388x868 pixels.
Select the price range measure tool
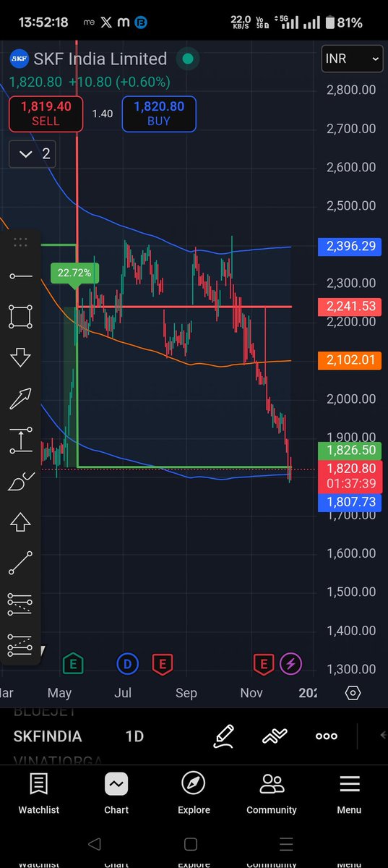click(20, 440)
